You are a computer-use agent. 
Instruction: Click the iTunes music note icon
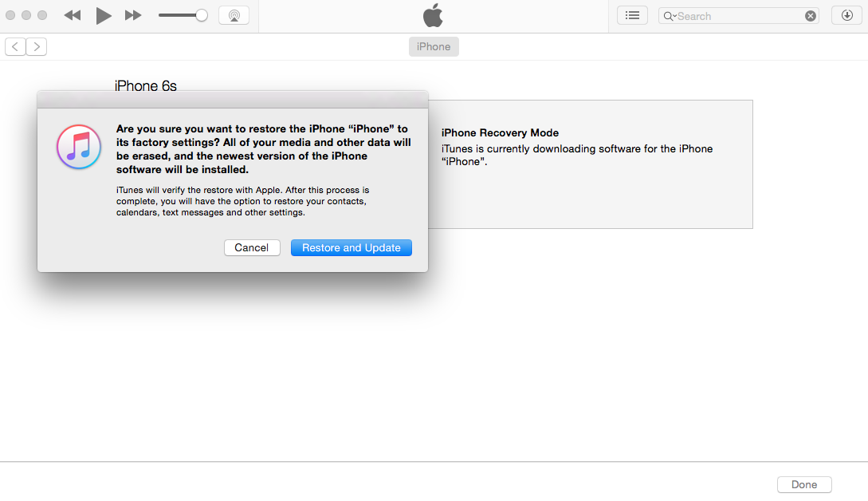click(79, 147)
